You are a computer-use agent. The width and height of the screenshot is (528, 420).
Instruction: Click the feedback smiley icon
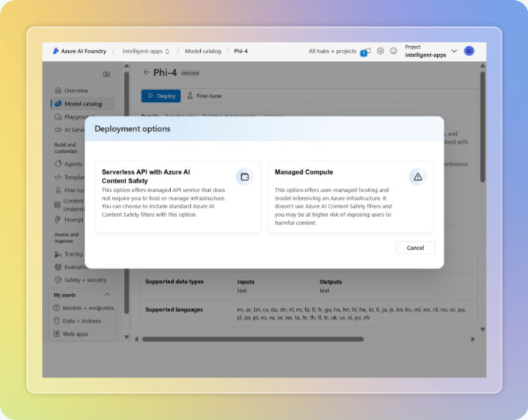[393, 51]
